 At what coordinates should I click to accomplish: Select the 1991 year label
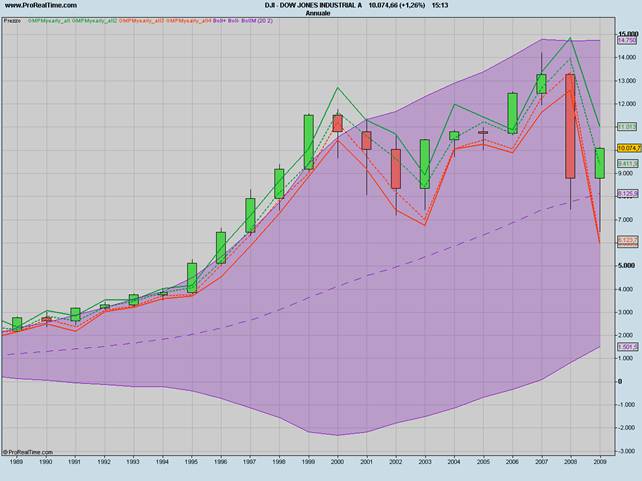pyautogui.click(x=75, y=462)
